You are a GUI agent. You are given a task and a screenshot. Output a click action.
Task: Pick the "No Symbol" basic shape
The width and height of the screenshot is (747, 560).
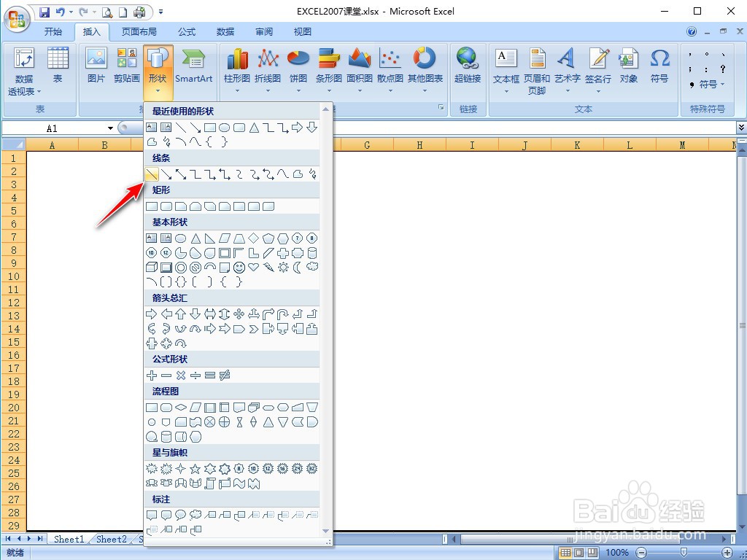pos(196,268)
